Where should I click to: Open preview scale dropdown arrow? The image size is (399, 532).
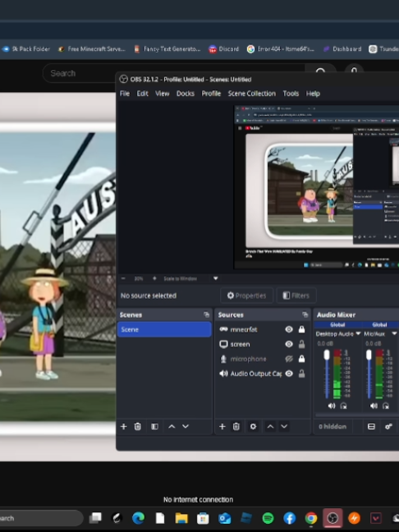215,278
